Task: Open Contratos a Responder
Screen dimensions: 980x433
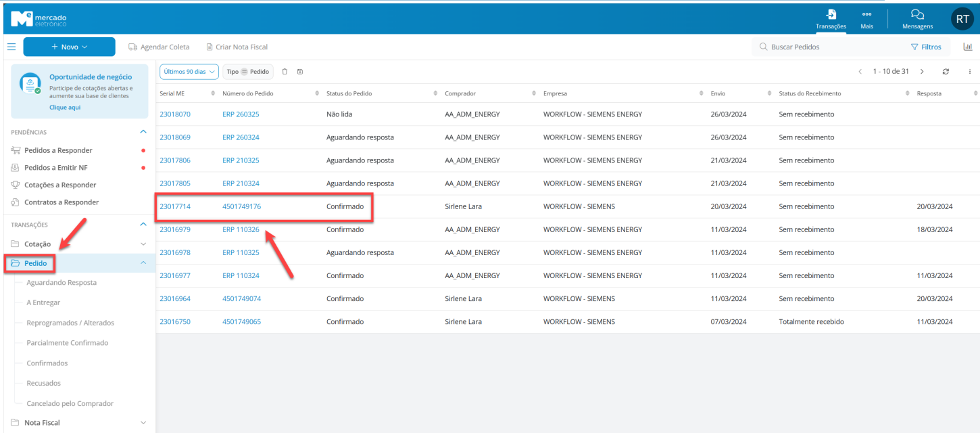Action: (x=62, y=202)
